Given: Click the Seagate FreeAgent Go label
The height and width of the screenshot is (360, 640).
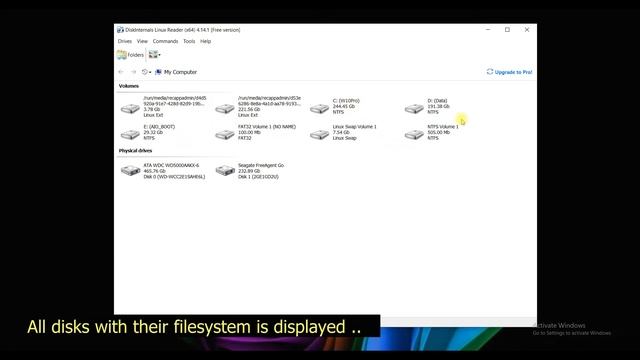Looking at the screenshot, I should [x=261, y=165].
